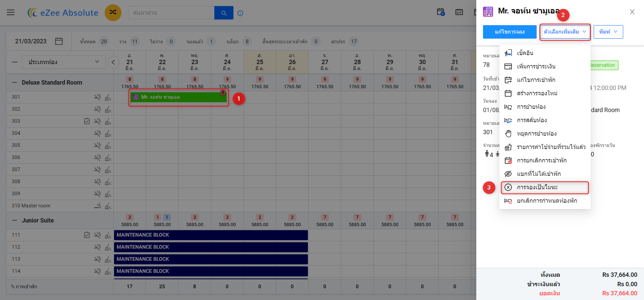Click the housekeeping icon for room 113
This screenshot has width=644, height=300.
tap(108, 259)
